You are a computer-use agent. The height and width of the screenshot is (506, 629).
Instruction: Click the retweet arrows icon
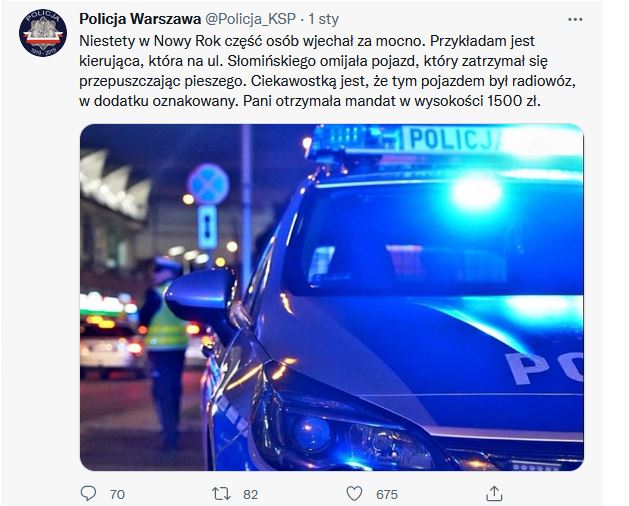point(221,494)
